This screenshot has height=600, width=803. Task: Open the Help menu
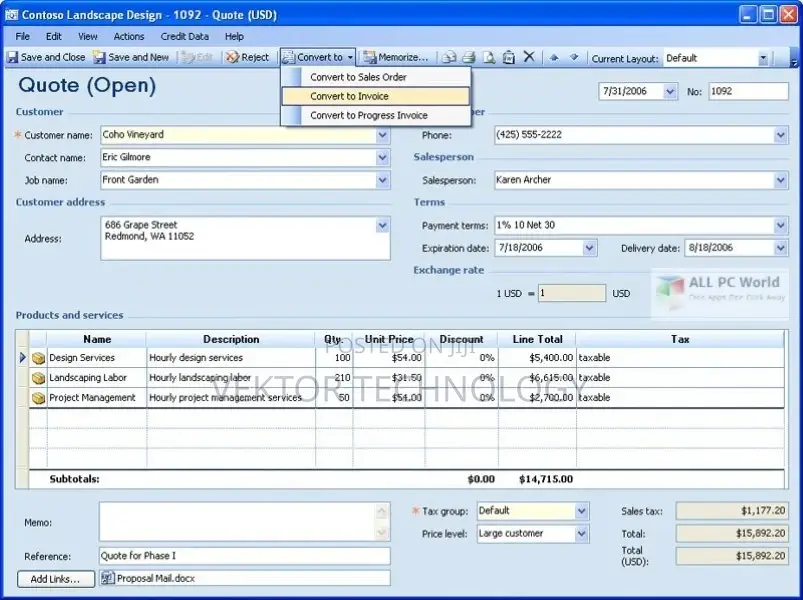click(234, 36)
